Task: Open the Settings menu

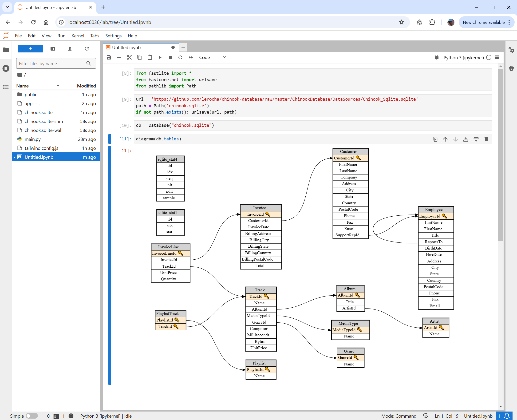Action: click(113, 36)
